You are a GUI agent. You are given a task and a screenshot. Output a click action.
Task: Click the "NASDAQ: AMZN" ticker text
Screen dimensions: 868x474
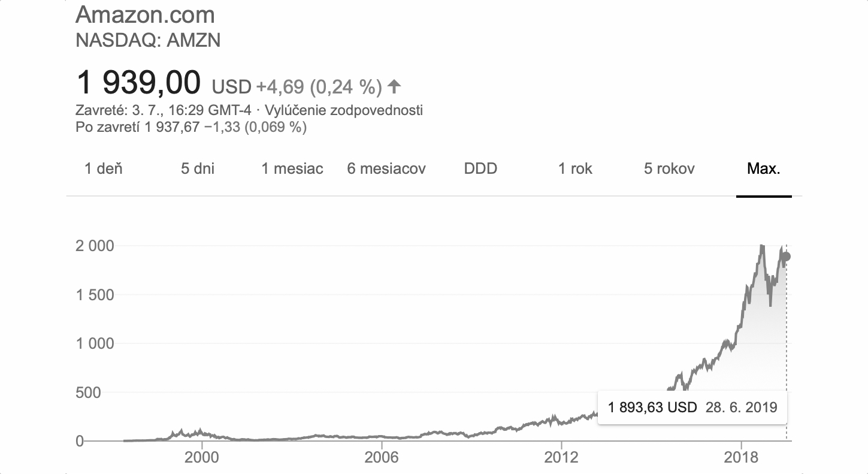149,40
